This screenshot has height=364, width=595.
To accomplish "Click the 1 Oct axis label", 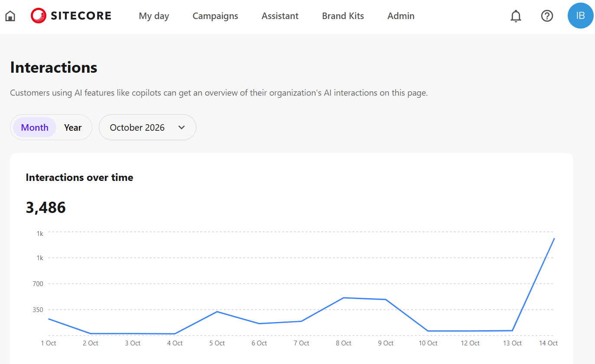I will point(48,343).
